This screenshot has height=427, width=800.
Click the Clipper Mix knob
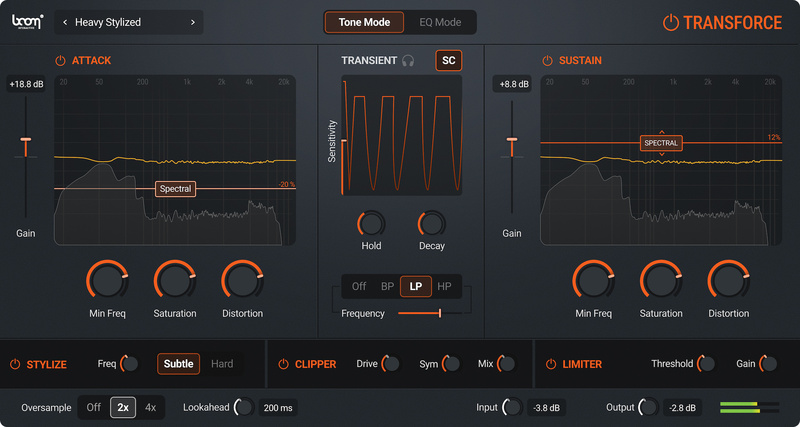pos(507,364)
